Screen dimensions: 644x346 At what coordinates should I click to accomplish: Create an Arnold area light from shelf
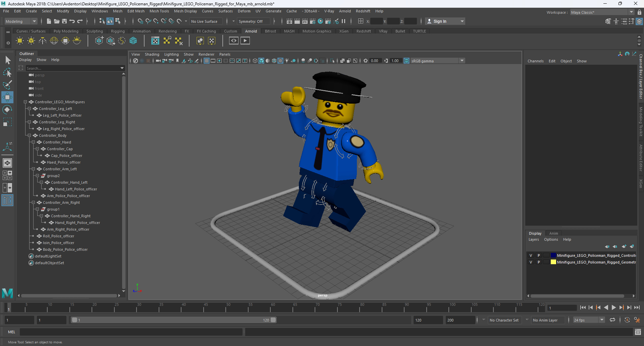click(20, 41)
